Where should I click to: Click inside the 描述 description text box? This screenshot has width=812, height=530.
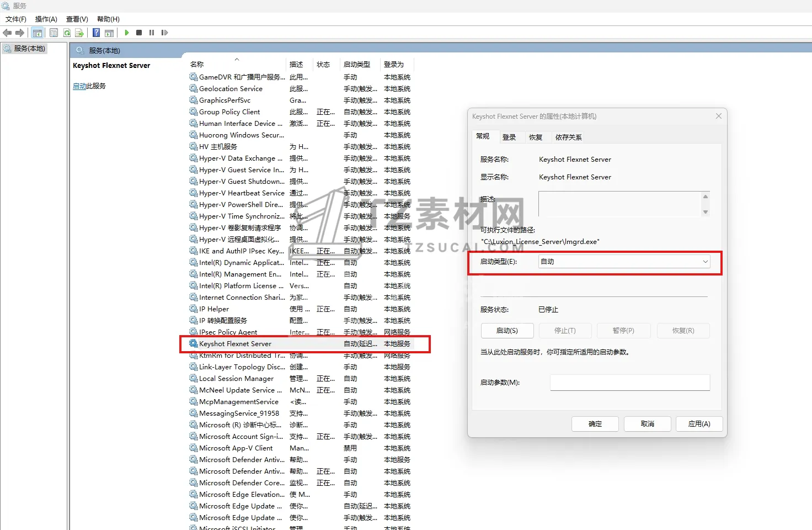coord(619,204)
